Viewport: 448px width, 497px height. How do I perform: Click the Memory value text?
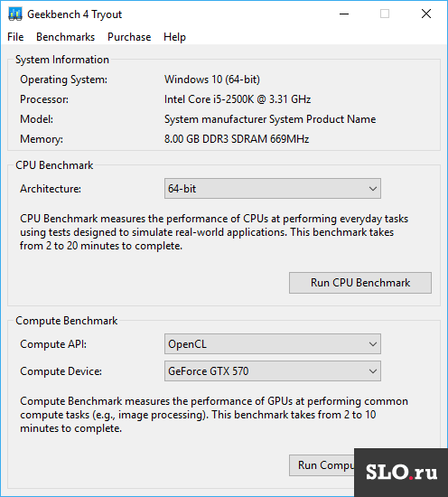237,139
